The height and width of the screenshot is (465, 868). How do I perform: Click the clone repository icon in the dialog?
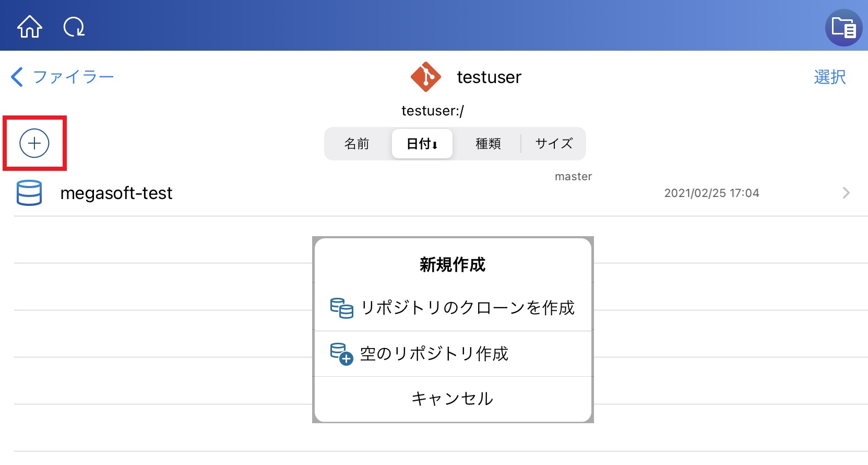point(341,308)
